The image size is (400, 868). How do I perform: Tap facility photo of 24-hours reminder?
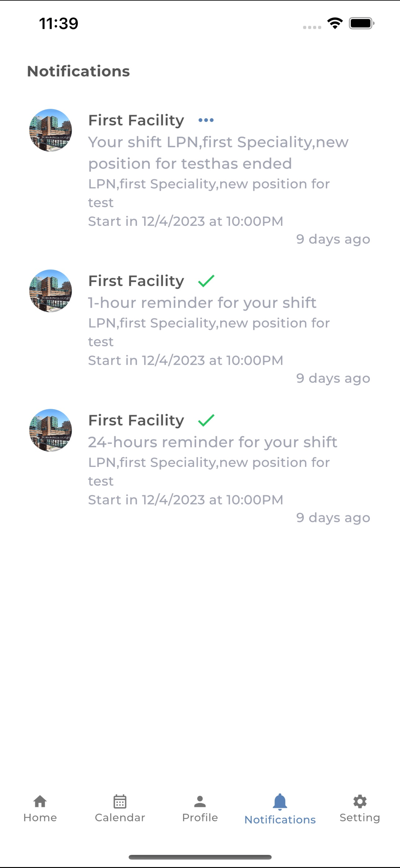[x=51, y=430]
